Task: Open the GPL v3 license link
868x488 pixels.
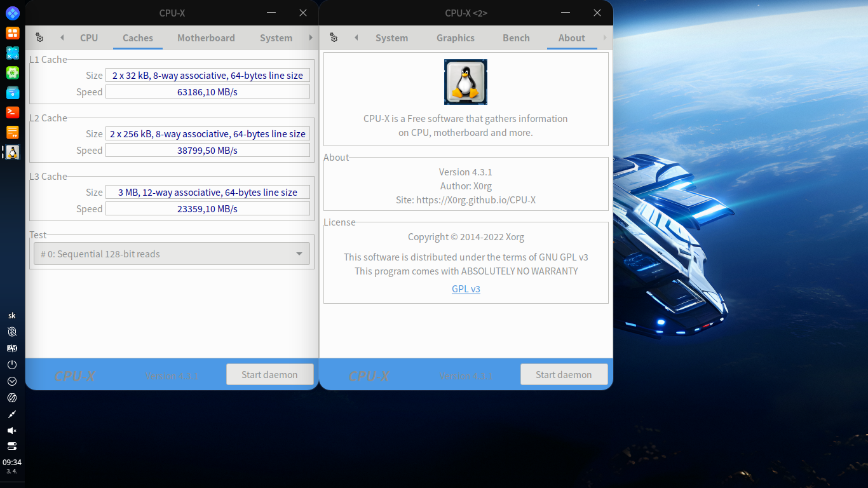Action: 466,288
